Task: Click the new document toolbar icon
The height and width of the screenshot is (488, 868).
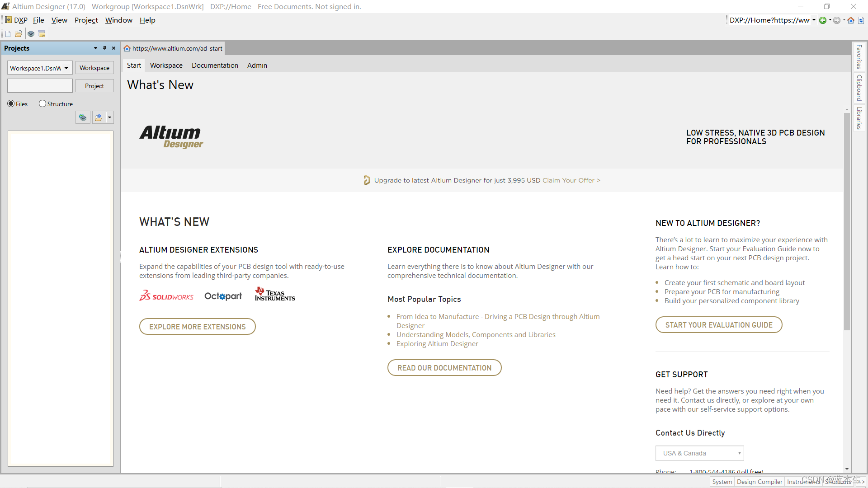Action: click(8, 34)
